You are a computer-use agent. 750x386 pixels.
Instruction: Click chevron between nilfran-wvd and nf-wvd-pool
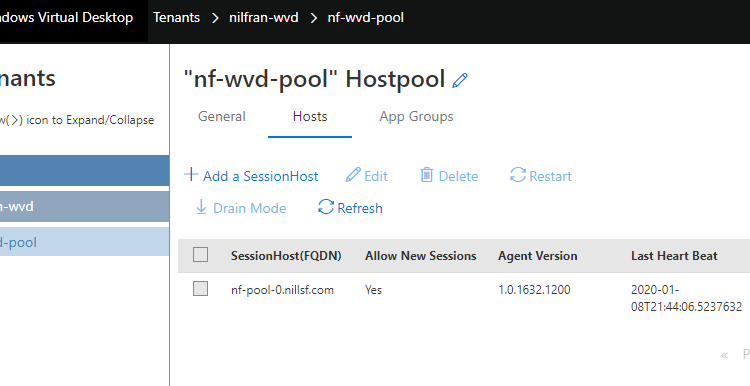click(x=314, y=18)
